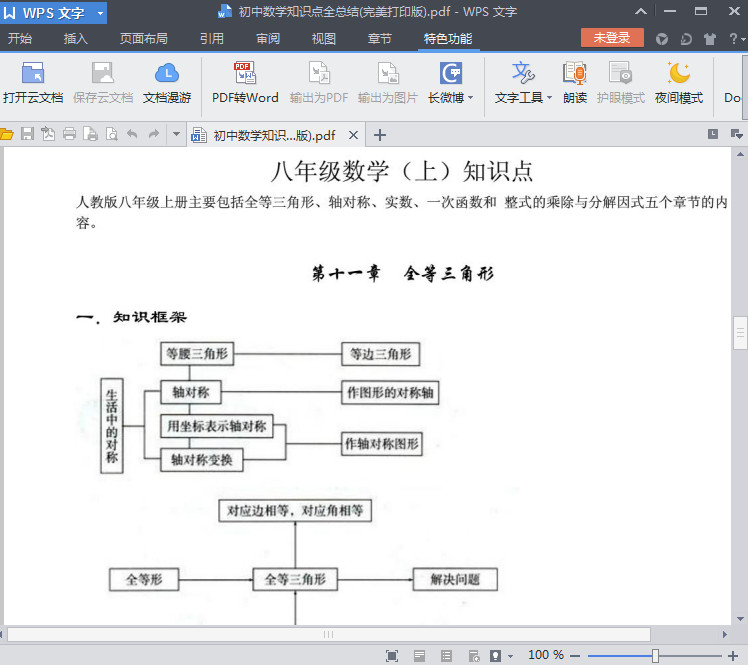Click the chat bubble feedback icon
748x665 pixels.
click(x=686, y=39)
